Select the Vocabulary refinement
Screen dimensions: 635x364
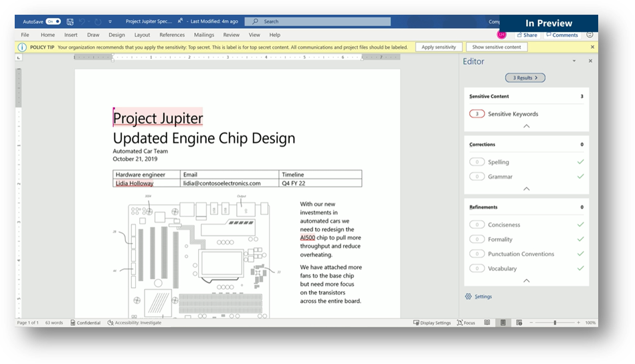pos(527,268)
